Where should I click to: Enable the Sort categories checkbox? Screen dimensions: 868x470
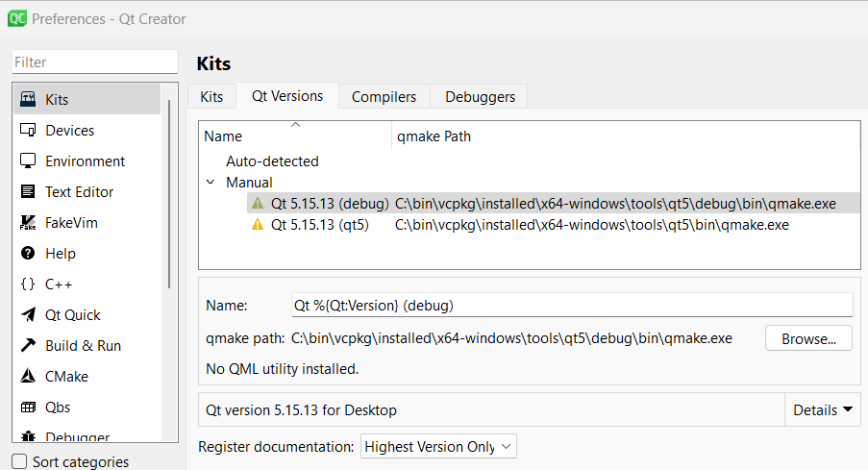(x=19, y=461)
